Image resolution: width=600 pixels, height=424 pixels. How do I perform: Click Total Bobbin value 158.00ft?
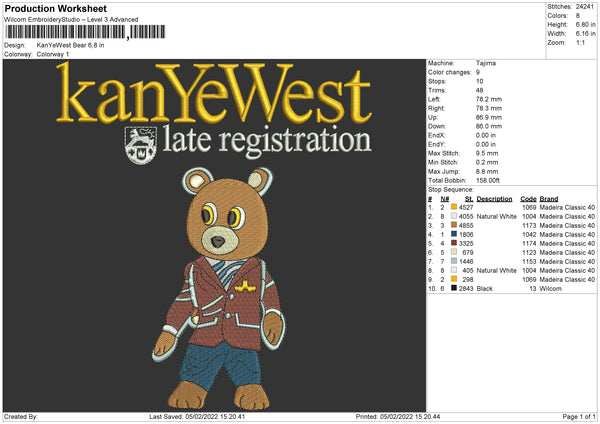click(488, 180)
